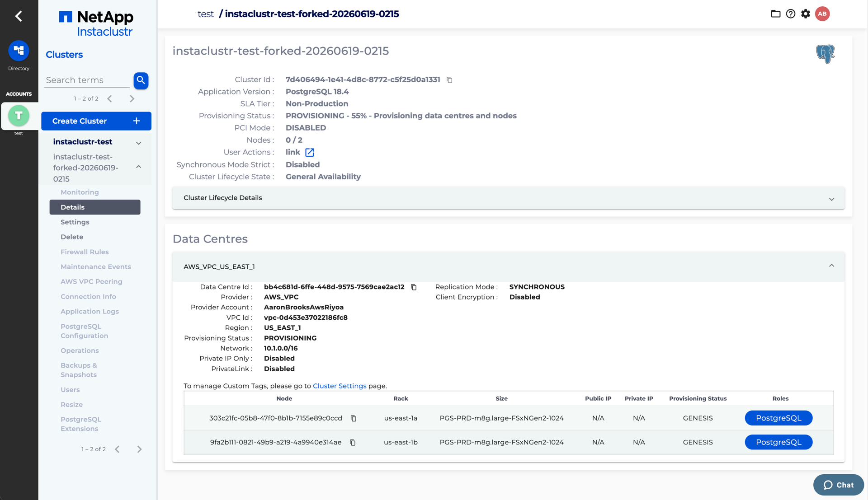Open AWS VPC Peering
Image resolution: width=868 pixels, height=500 pixels.
(x=91, y=282)
